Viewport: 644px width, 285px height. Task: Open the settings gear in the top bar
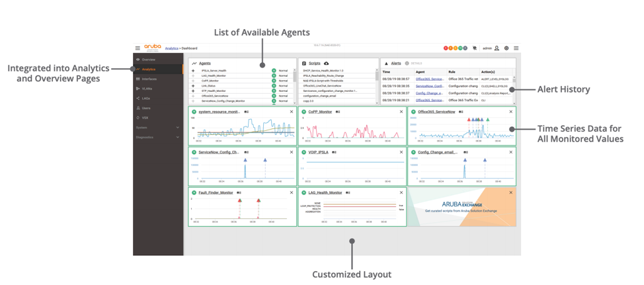tap(507, 48)
